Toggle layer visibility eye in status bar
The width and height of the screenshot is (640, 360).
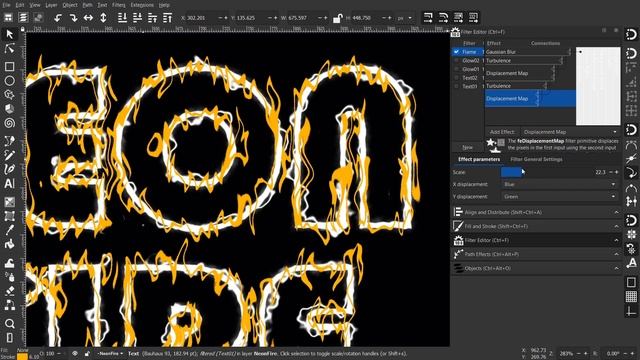pos(75,353)
